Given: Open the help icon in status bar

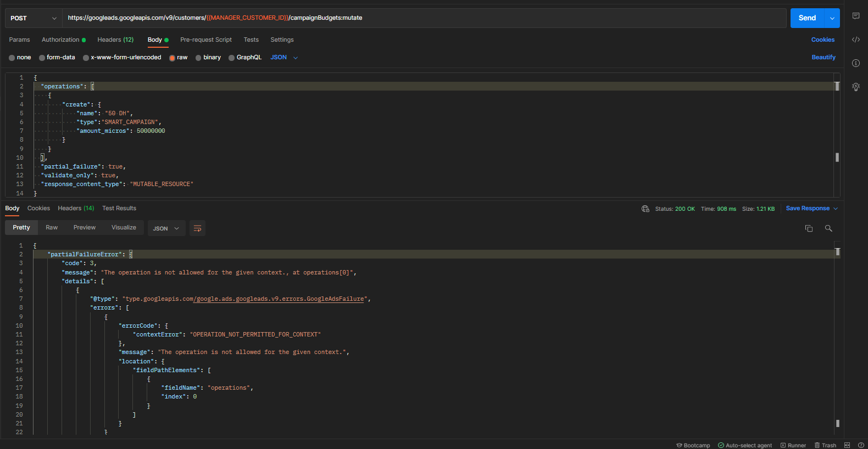Looking at the screenshot, I should pos(861,445).
